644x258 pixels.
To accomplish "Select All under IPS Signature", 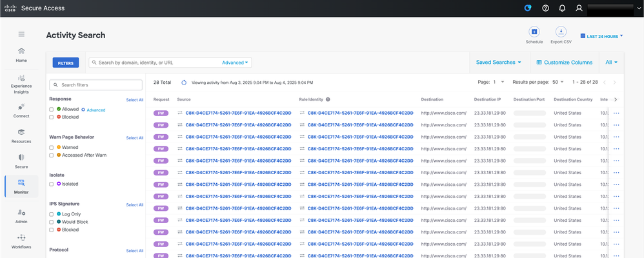I will coord(135,204).
